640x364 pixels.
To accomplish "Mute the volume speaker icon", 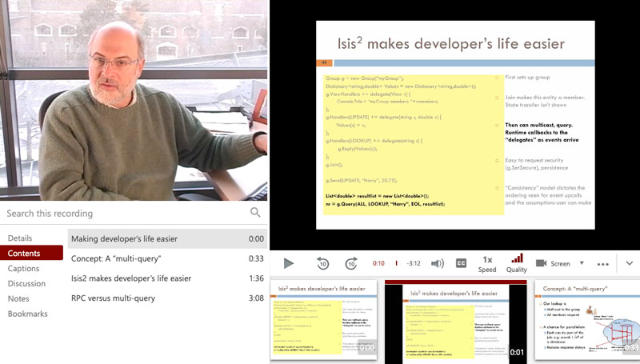I will click(437, 263).
